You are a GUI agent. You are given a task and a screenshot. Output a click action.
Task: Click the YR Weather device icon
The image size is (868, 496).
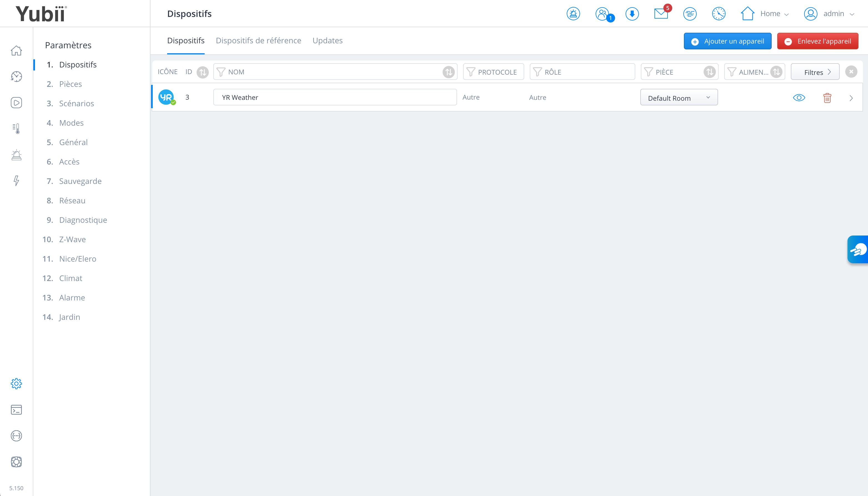pos(167,97)
